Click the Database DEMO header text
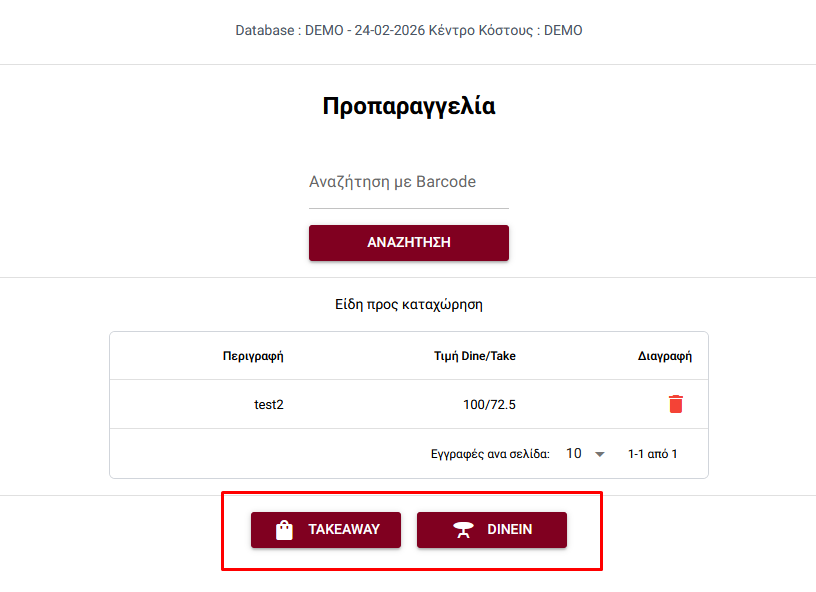The image size is (816, 592). [408, 30]
